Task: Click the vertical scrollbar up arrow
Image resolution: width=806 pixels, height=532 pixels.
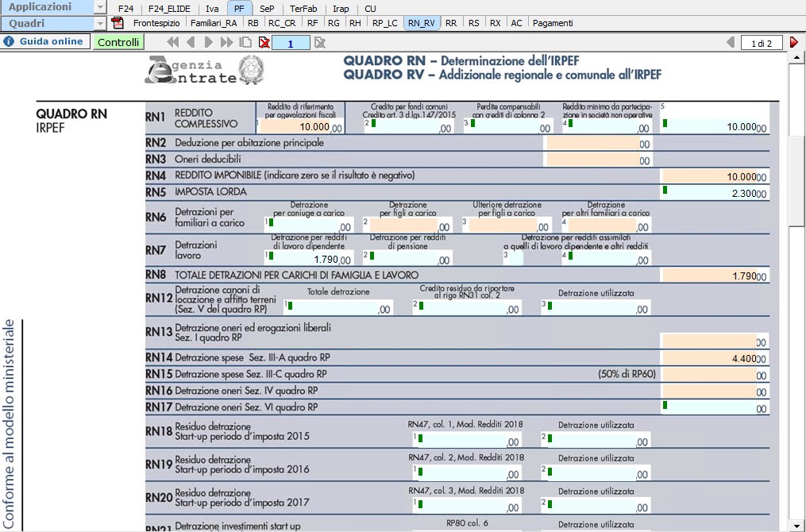Action: click(796, 57)
